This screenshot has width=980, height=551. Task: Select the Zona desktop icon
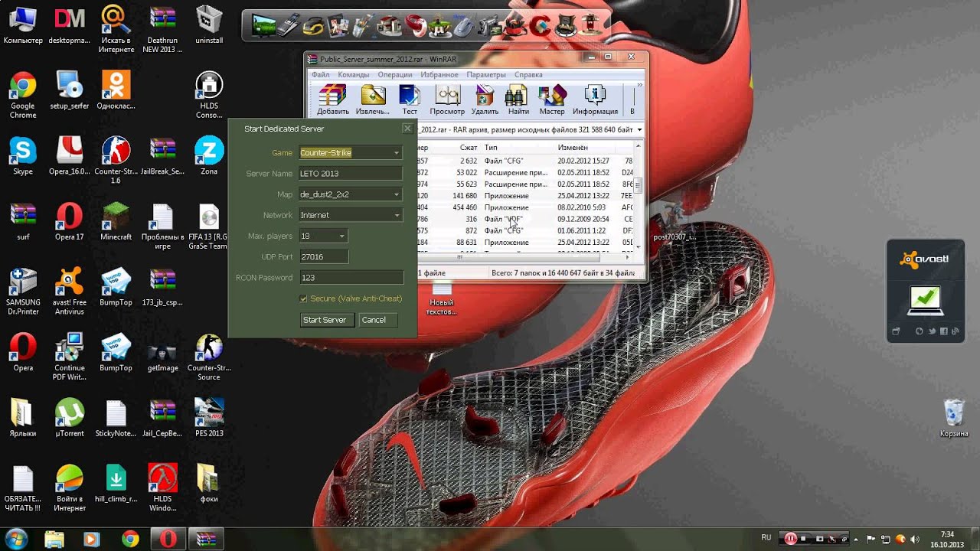(208, 156)
